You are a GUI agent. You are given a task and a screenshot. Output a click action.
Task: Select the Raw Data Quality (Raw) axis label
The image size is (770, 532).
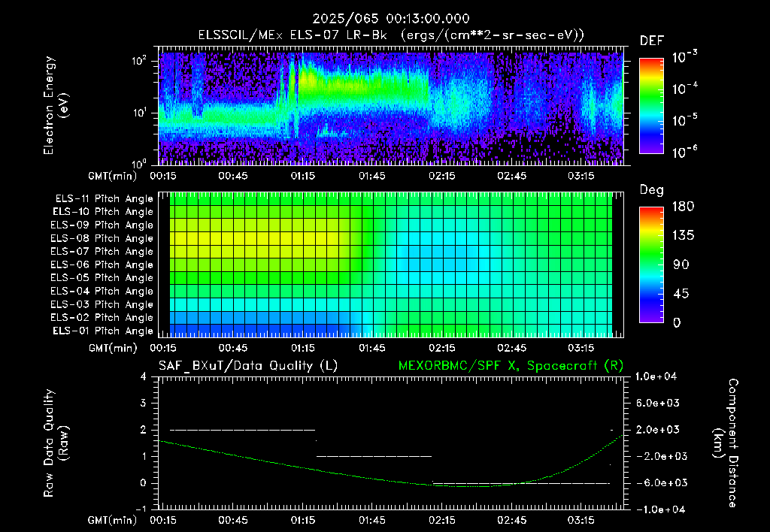click(56, 443)
